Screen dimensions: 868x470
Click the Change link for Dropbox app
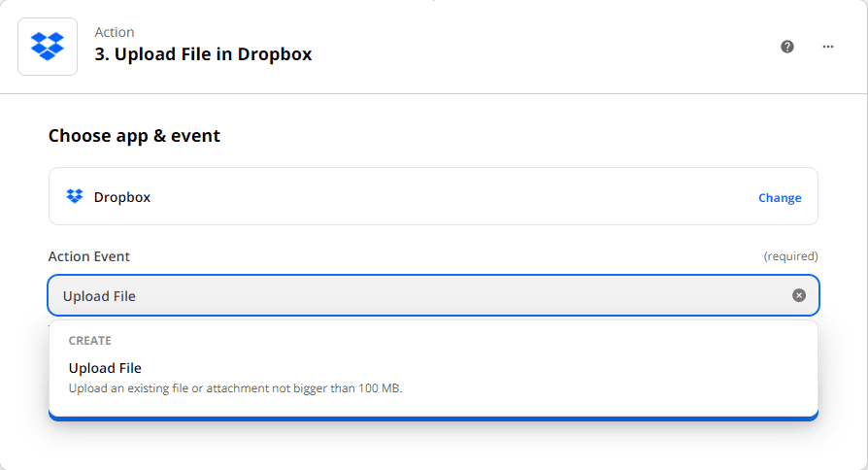[780, 198]
